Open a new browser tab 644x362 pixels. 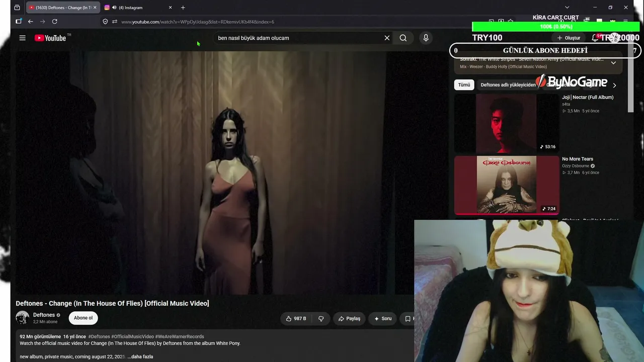click(x=183, y=8)
